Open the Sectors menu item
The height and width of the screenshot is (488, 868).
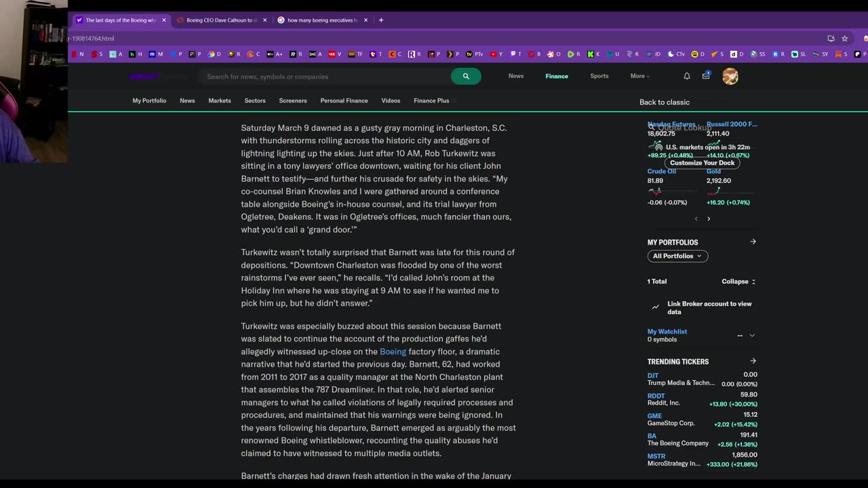(x=255, y=100)
